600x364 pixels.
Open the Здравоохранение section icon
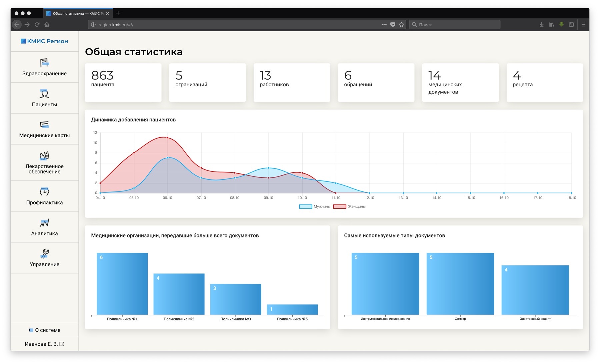44,63
